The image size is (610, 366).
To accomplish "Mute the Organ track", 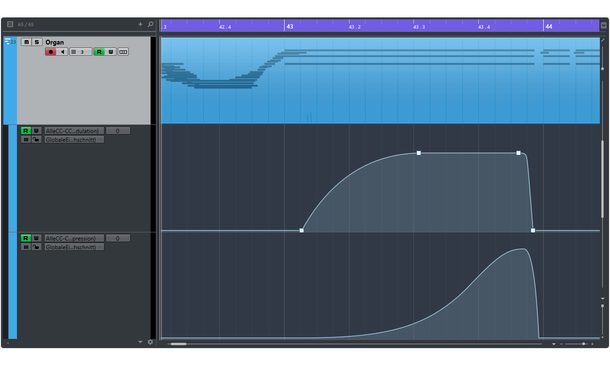I will click(26, 42).
